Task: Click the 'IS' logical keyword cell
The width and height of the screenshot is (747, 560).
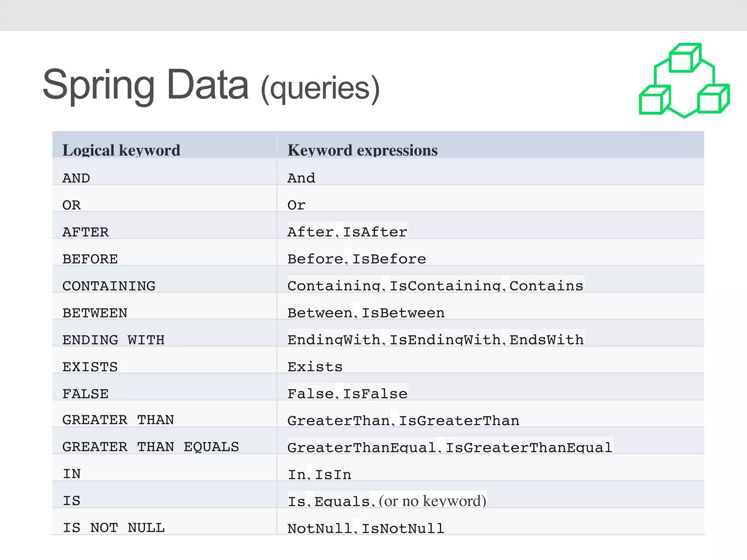Action: click(x=165, y=495)
